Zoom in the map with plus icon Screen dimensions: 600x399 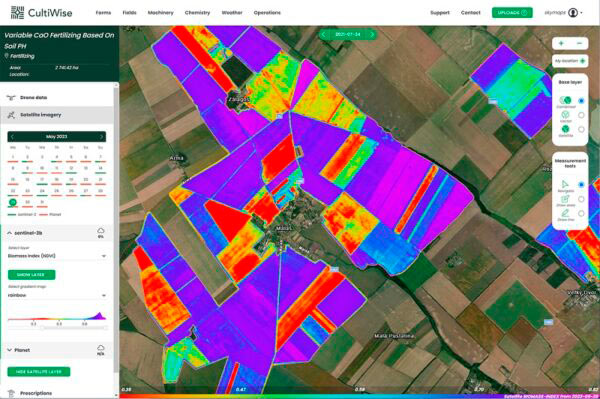tap(561, 43)
